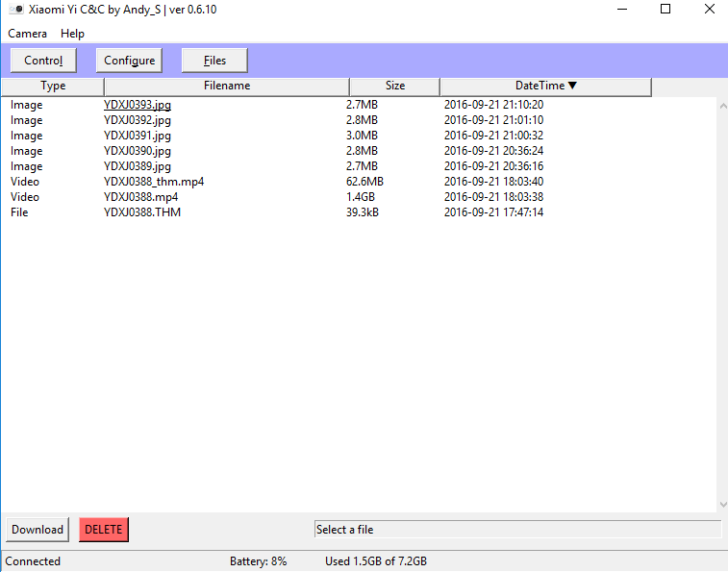
Task: Click date 2016-09-21 17:47:14
Action: (493, 212)
